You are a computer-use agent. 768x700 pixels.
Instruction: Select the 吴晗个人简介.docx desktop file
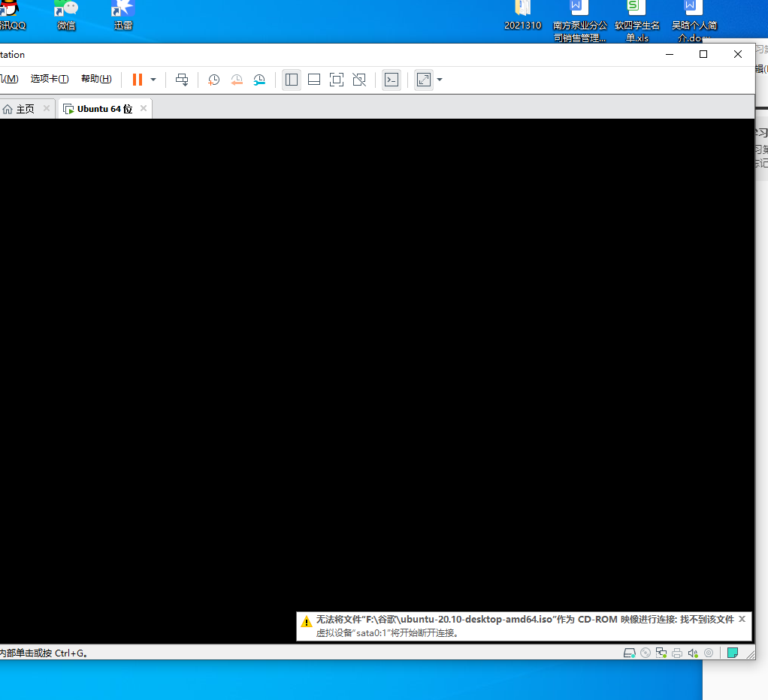pyautogui.click(x=694, y=22)
